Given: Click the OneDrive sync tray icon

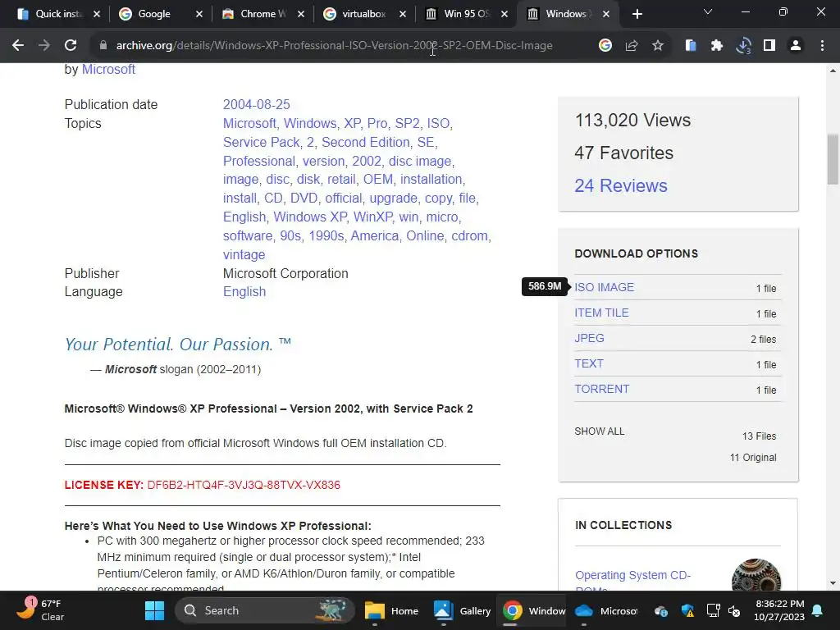Looking at the screenshot, I should click(x=661, y=610).
